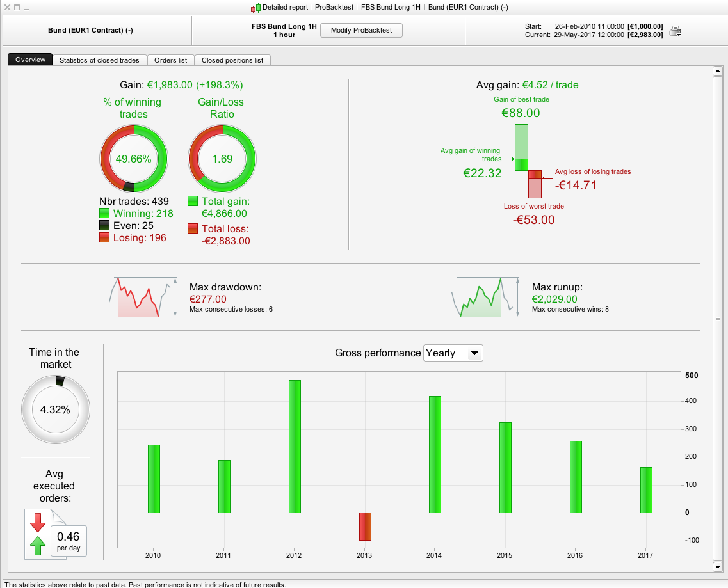This screenshot has width=728, height=588.
Task: Click the -€53.00 worst trade value
Action: click(x=533, y=220)
